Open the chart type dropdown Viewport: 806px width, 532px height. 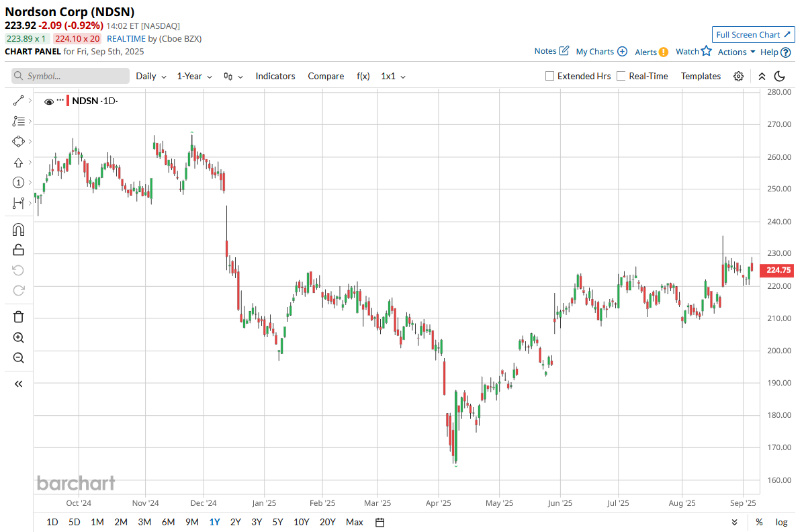234,77
